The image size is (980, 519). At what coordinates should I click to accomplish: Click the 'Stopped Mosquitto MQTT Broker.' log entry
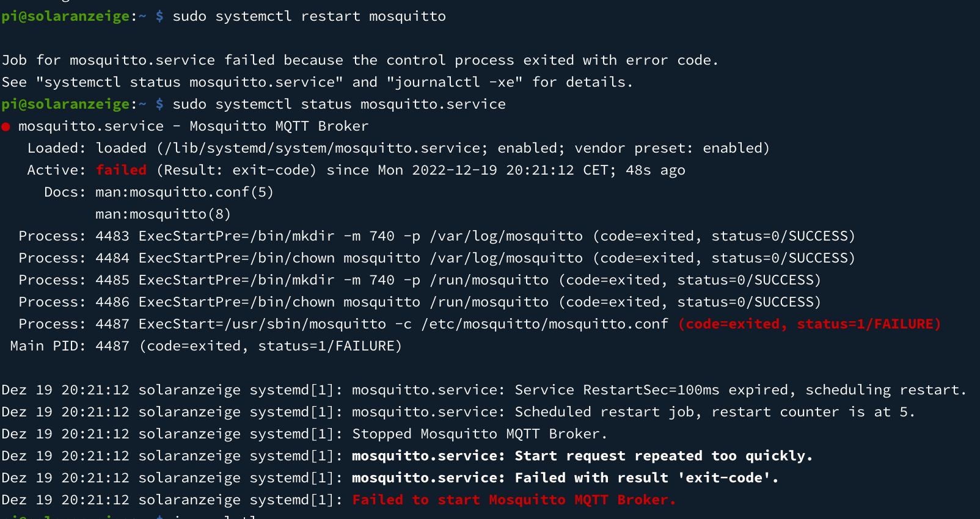tap(479, 434)
